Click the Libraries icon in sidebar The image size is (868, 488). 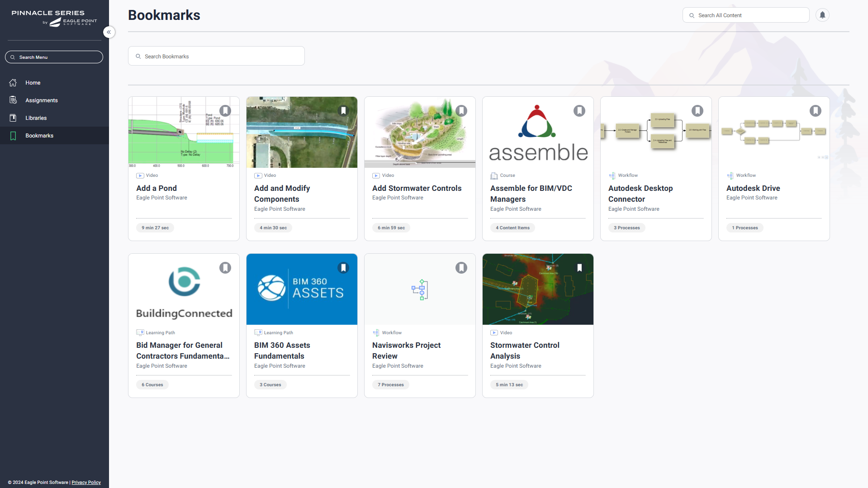tap(13, 118)
